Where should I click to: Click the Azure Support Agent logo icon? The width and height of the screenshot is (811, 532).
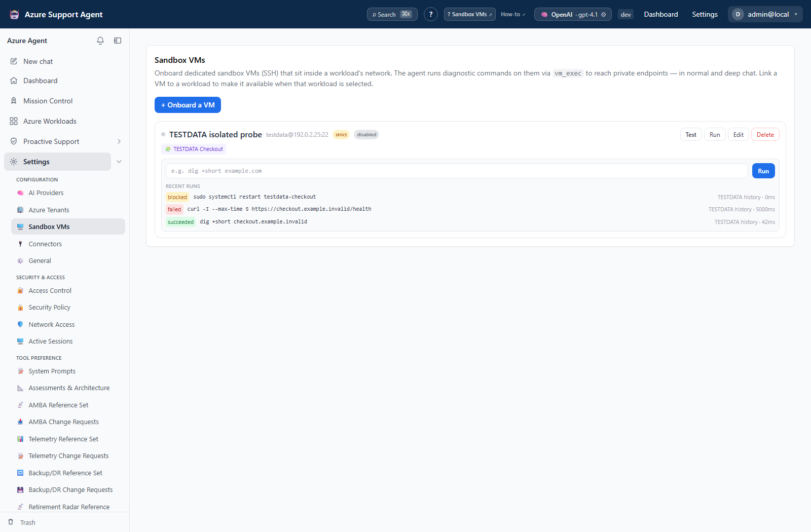[15, 14]
